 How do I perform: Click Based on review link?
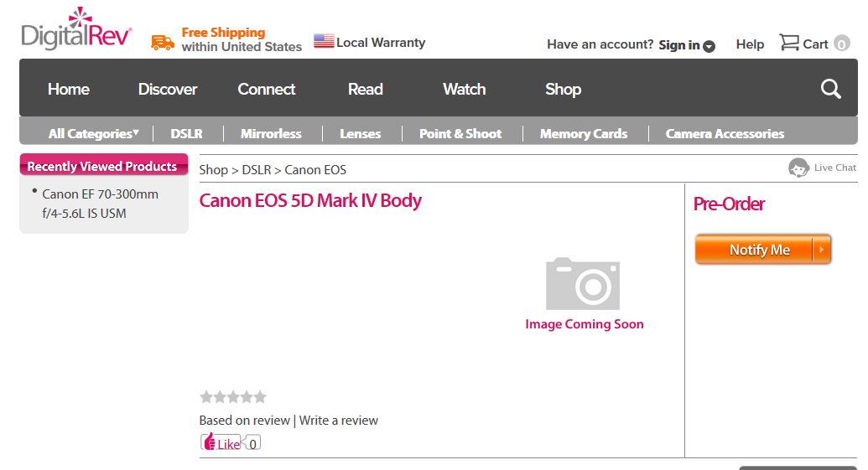(x=245, y=421)
